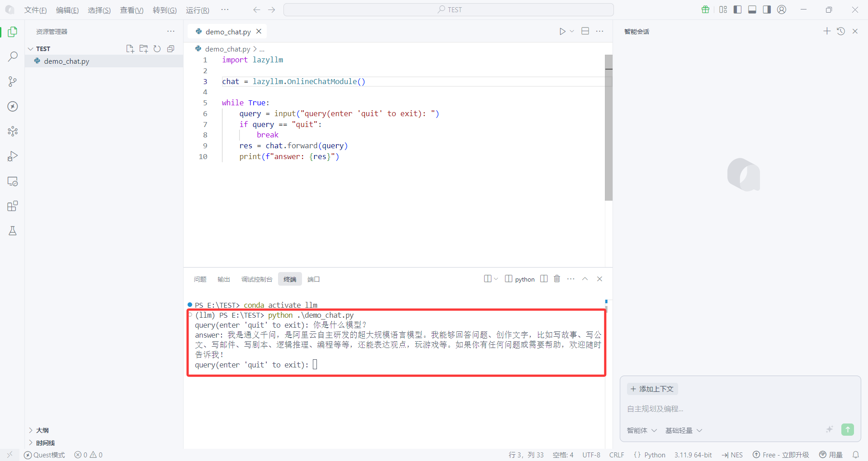The image size is (868, 461).
Task: Click 添加上下文 add context button
Action: click(x=652, y=389)
